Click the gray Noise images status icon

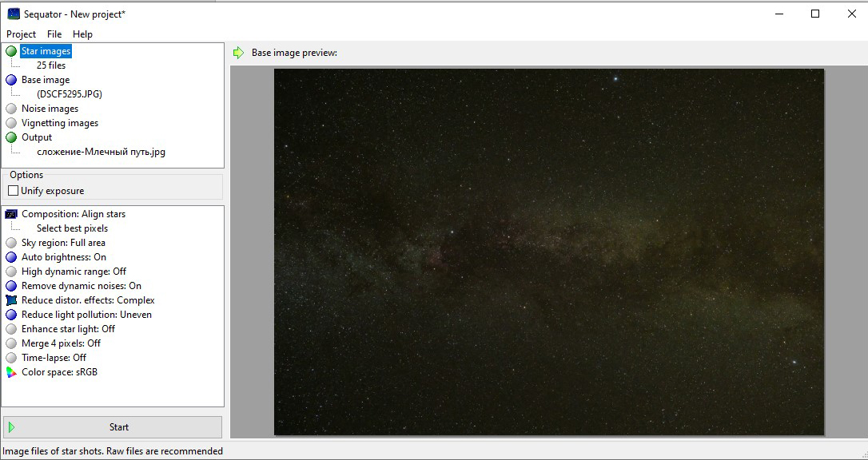click(11, 109)
